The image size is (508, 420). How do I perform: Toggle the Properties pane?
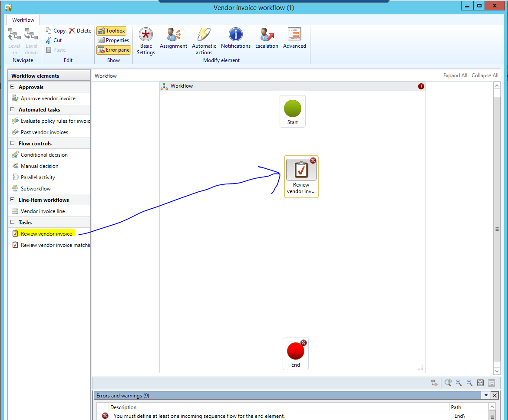[x=113, y=40]
